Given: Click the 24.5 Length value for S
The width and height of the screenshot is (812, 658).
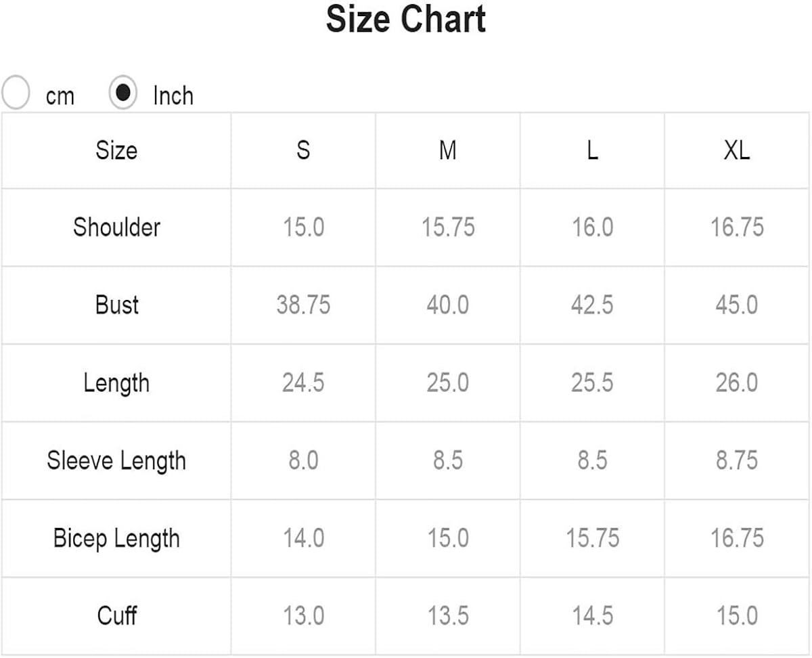Looking at the screenshot, I should pos(303,382).
